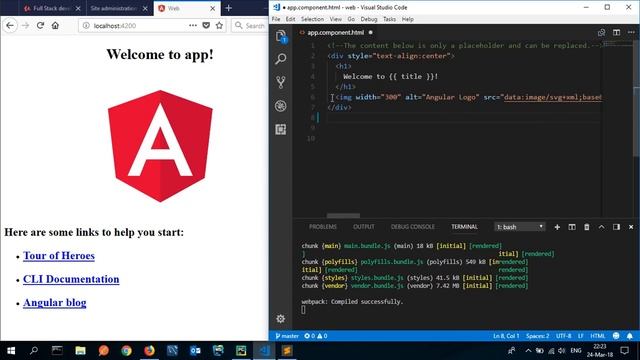Viewport: 640px width, 360px height.
Task: Open the Manage gear in VS Code
Action: click(281, 319)
